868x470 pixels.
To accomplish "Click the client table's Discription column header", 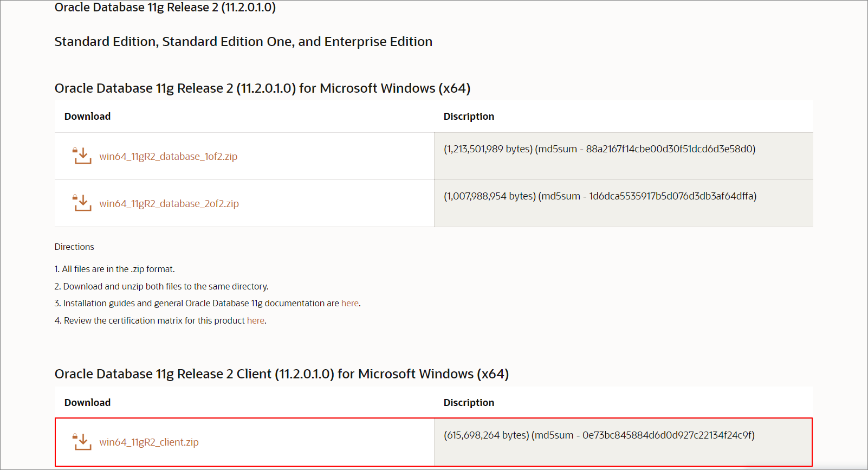I will tap(469, 403).
